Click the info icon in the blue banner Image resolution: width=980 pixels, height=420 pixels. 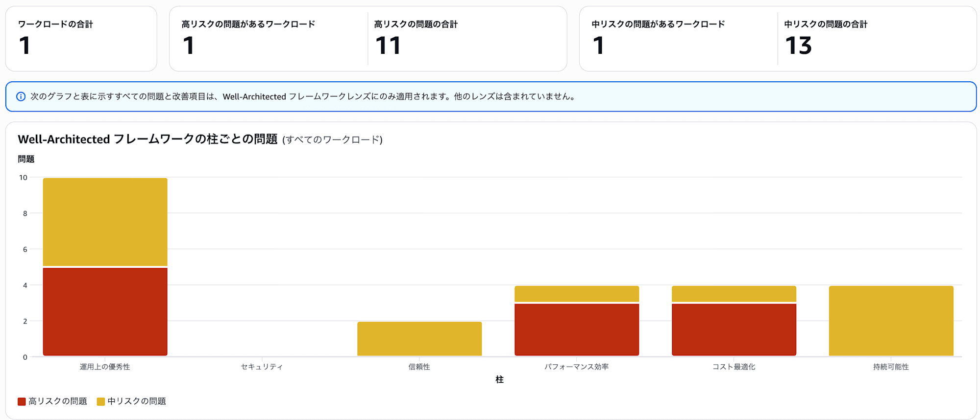click(x=21, y=96)
